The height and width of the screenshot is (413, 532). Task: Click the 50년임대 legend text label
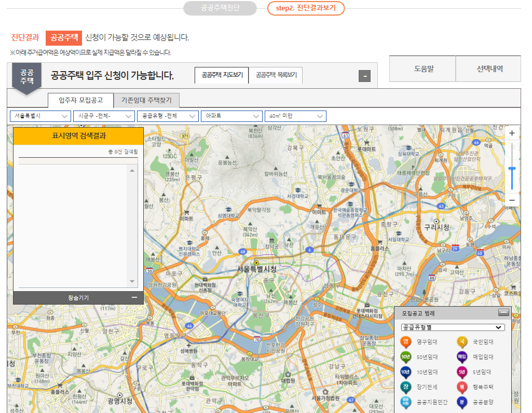427,357
